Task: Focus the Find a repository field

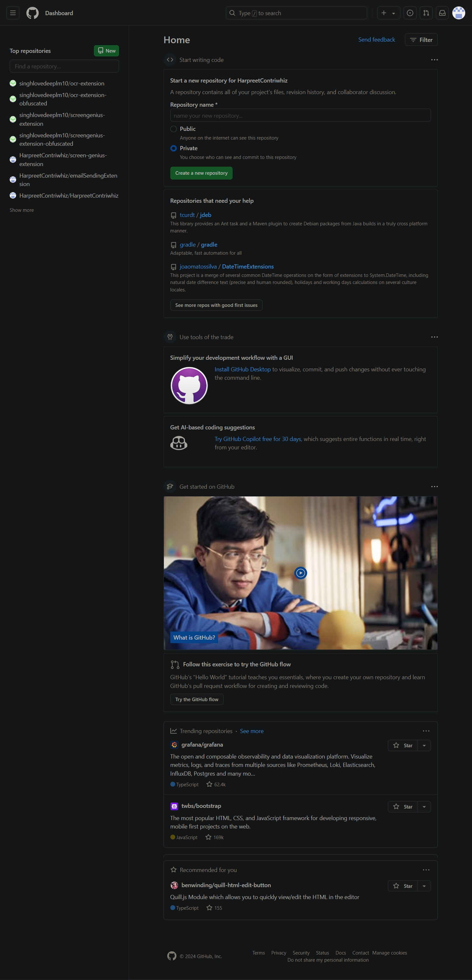Action: pos(64,66)
